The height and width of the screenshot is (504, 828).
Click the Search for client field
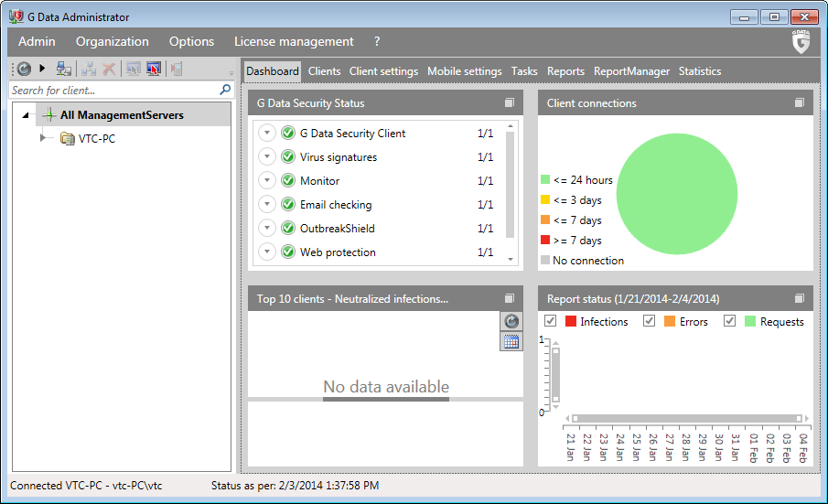tap(110, 91)
